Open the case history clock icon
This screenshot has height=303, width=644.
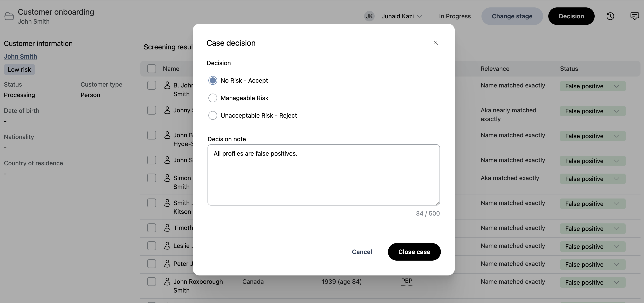point(610,16)
